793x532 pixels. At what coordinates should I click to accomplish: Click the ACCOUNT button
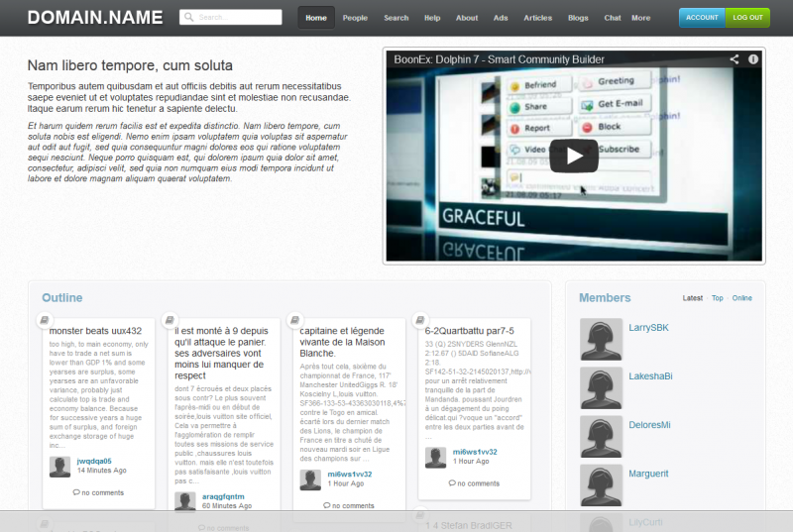click(x=702, y=18)
